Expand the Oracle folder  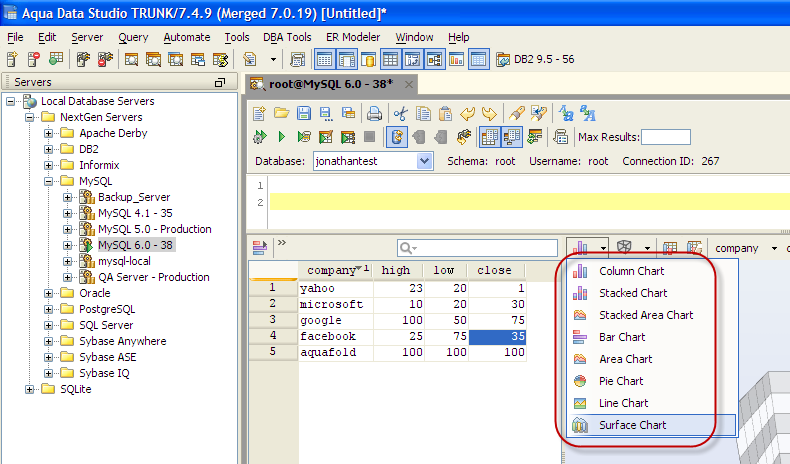click(x=49, y=293)
